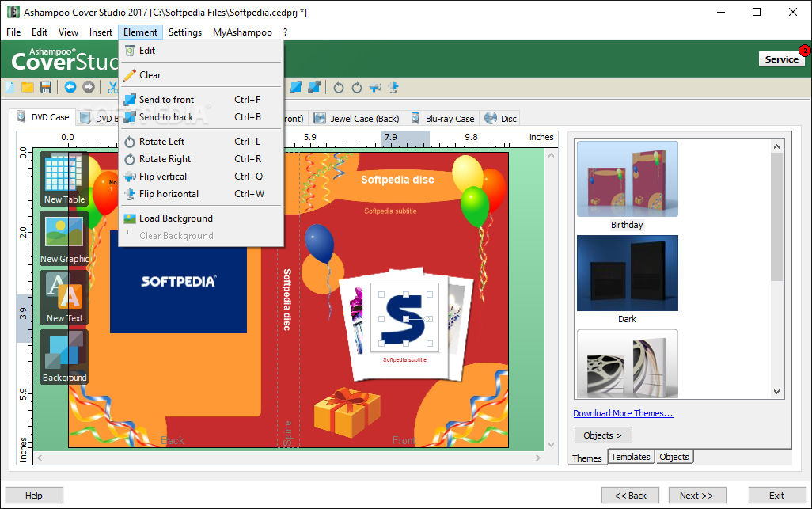Switch to the Blu-ray Case tab
Image resolution: width=812 pixels, height=509 pixels.
coord(442,119)
